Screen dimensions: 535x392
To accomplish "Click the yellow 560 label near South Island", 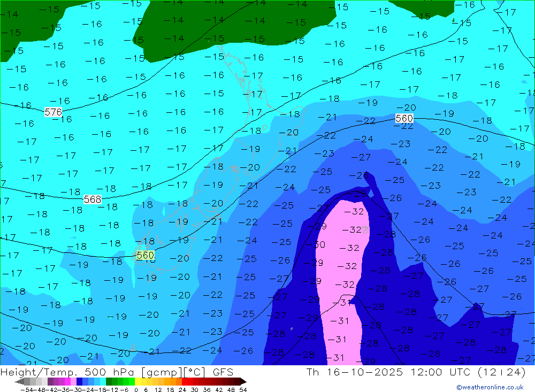I will [x=146, y=255].
